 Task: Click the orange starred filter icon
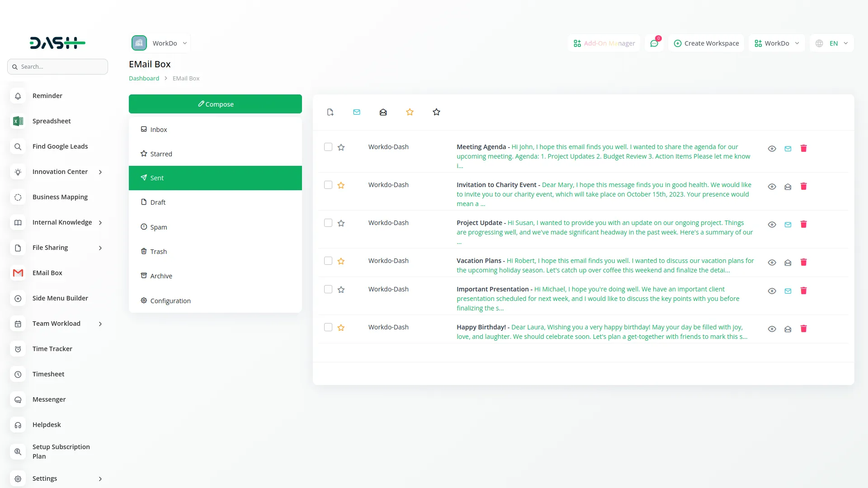(410, 112)
